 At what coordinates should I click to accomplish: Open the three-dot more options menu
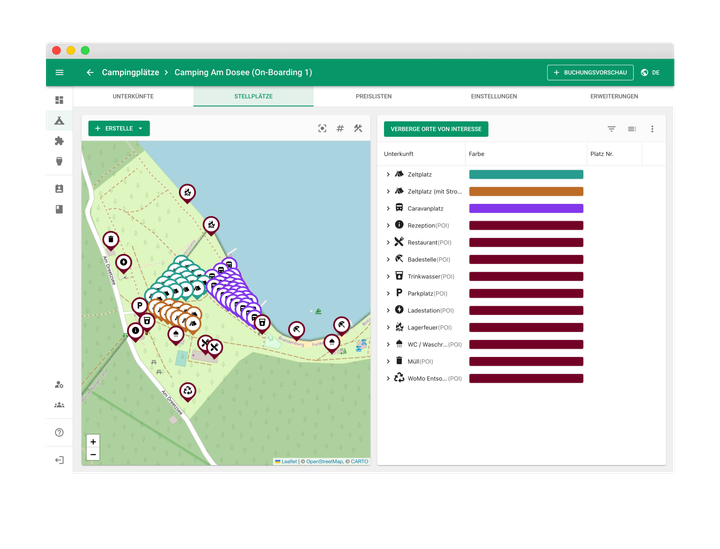coord(652,129)
